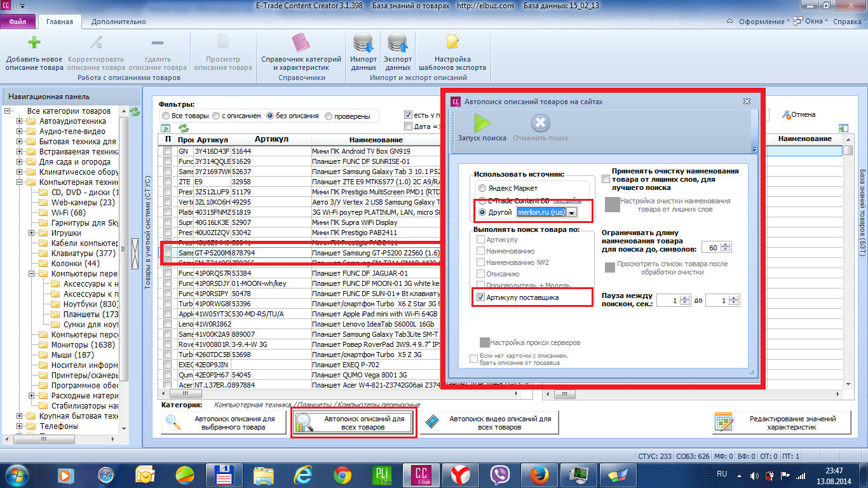
Task: Open the Оформление dropdown menu
Action: (764, 22)
